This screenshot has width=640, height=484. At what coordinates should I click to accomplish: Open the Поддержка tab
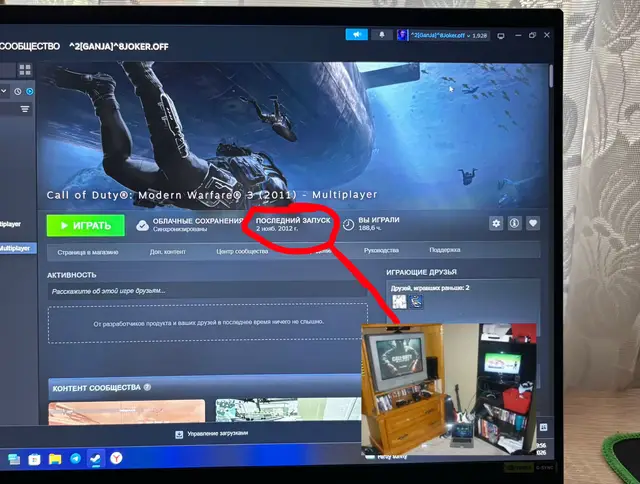[444, 250]
